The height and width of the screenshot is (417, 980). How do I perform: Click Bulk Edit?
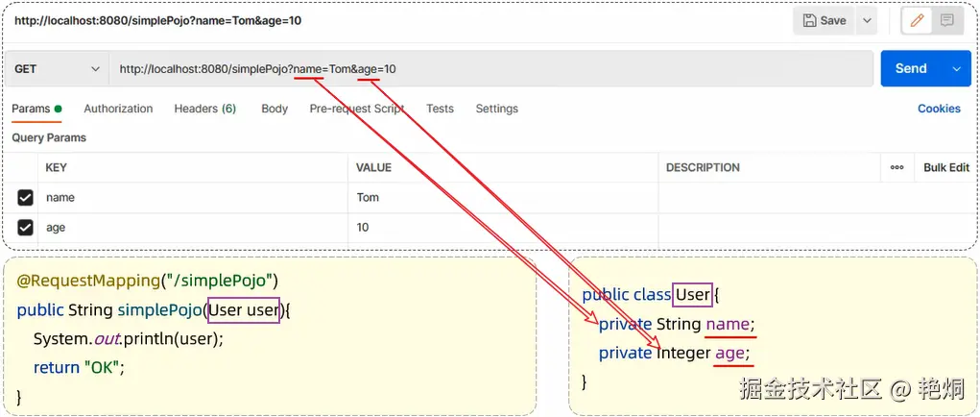(946, 167)
